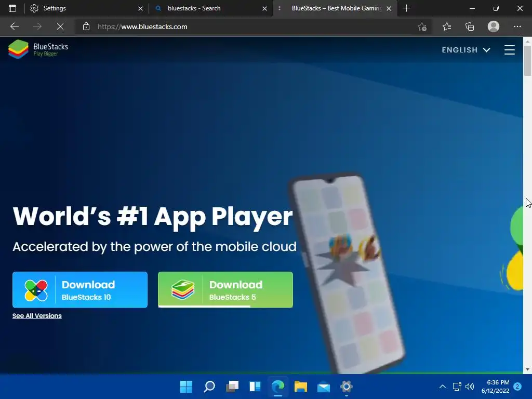Show hidden system tray icons

pyautogui.click(x=443, y=387)
